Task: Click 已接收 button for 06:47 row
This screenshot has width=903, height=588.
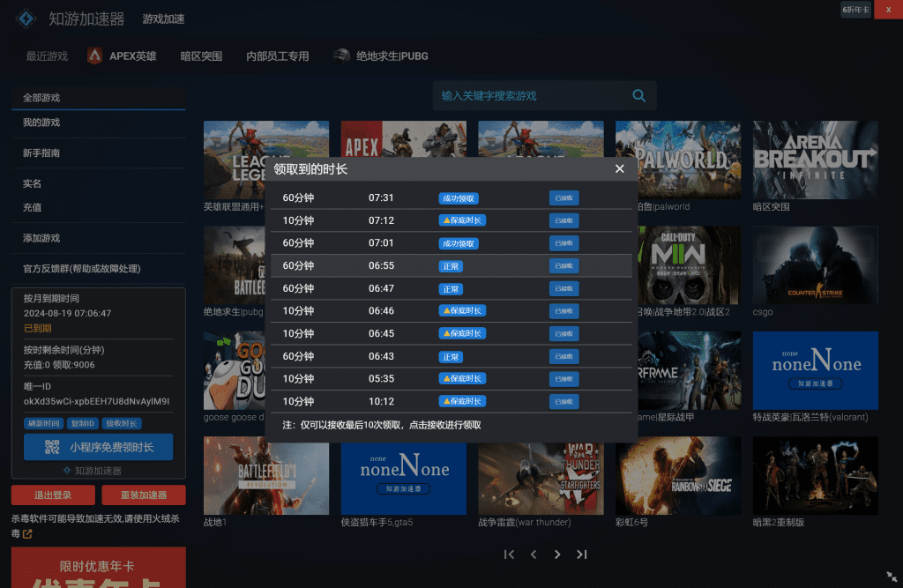Action: [x=563, y=288]
